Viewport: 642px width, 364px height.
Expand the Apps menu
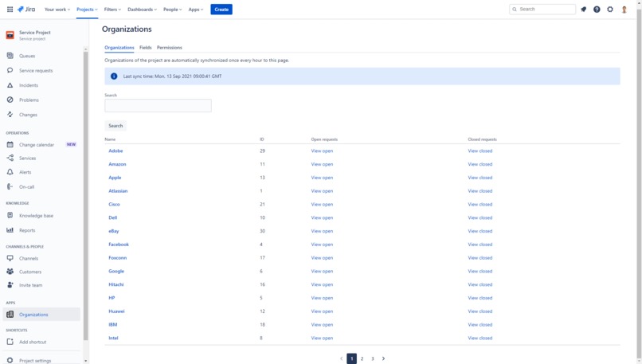[x=196, y=10]
